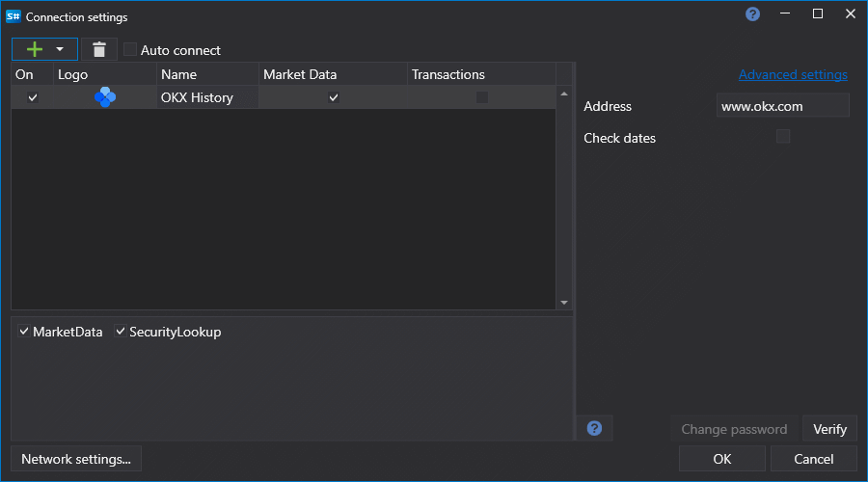Viewport: 868px width, 482px height.
Task: Sort by the On column header
Action: 32,74
